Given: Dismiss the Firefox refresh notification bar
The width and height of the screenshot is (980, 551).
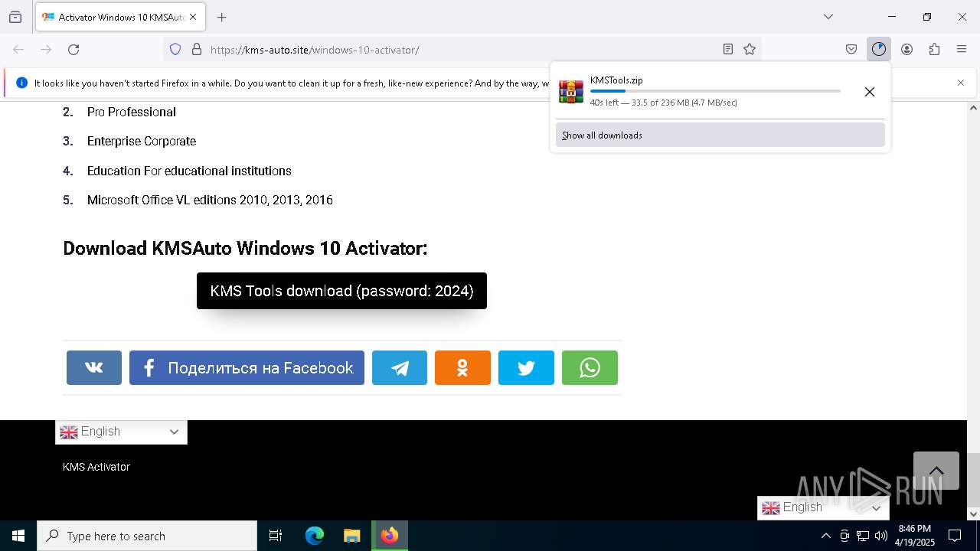Looking at the screenshot, I should coord(961,83).
